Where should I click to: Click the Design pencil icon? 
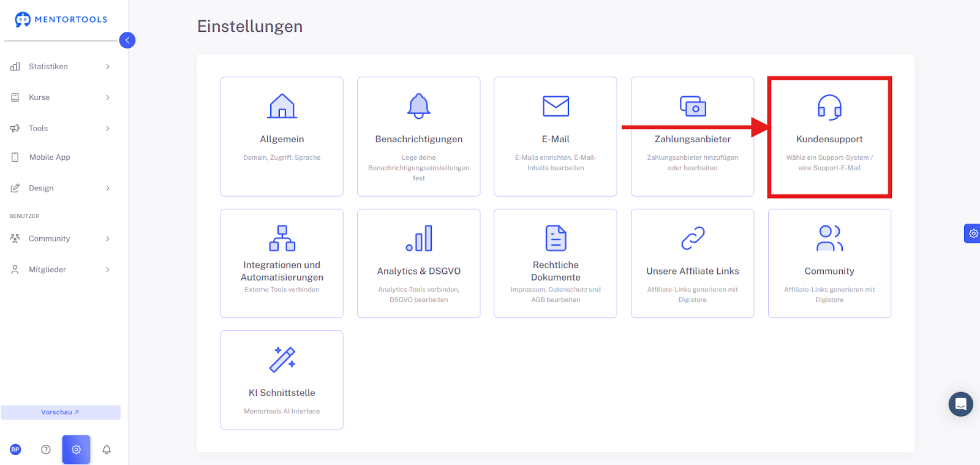[15, 188]
